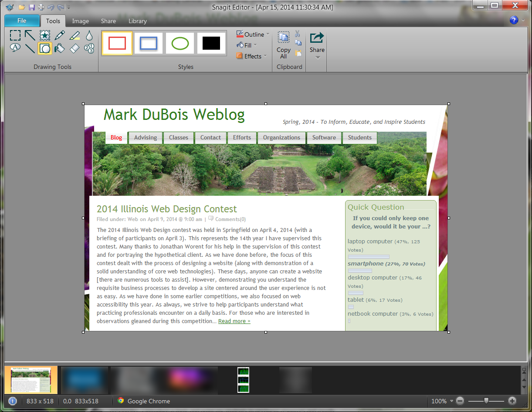Save the capture with the floppy disk icon

coord(31,7)
